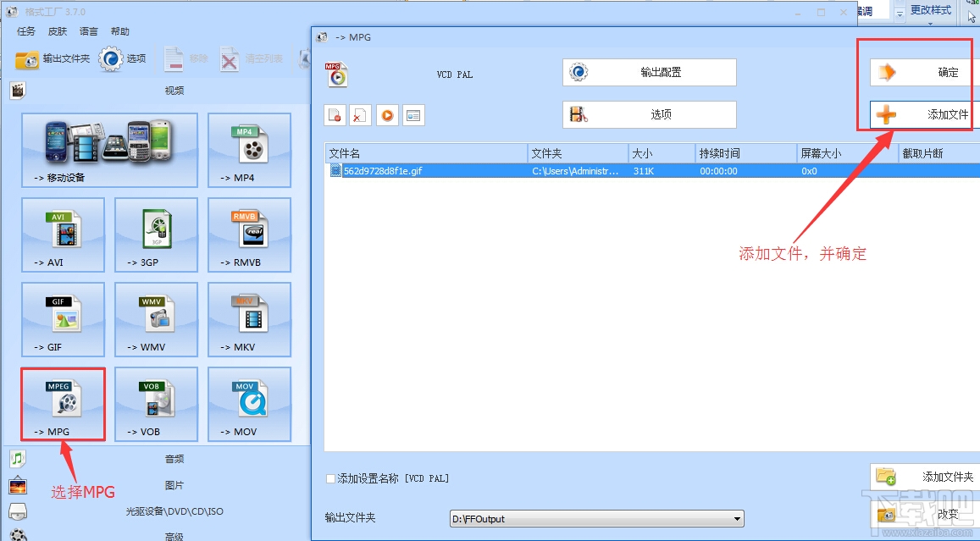Select the 3GP format icon
Viewport: 980px width, 541px height.
click(156, 235)
